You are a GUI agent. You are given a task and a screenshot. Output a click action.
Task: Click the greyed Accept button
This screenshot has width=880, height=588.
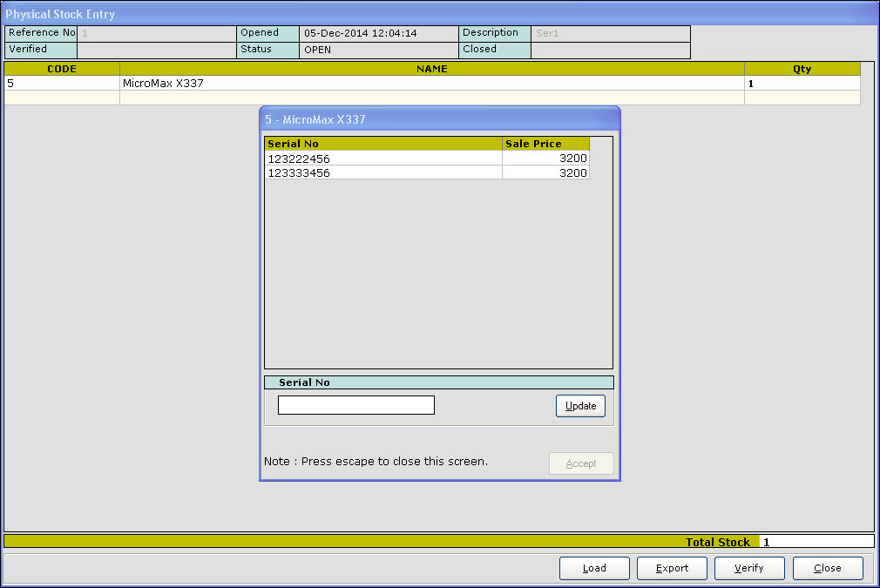click(581, 463)
